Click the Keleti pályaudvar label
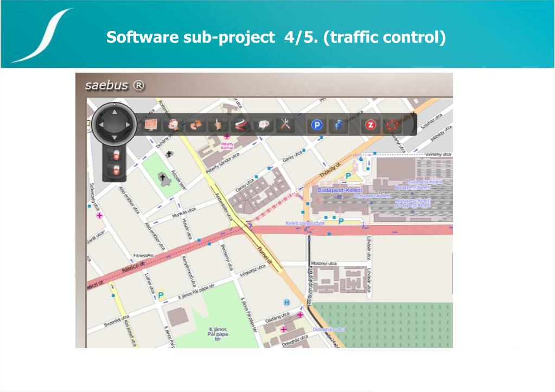 (x=305, y=223)
